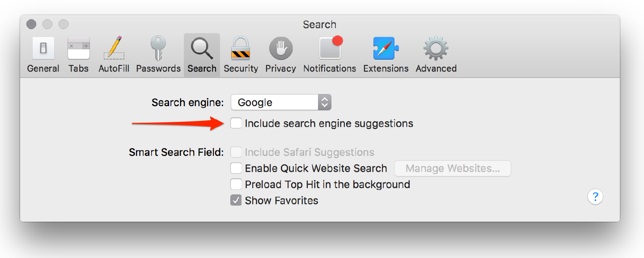Enable Quick Website Search checkbox

click(236, 168)
